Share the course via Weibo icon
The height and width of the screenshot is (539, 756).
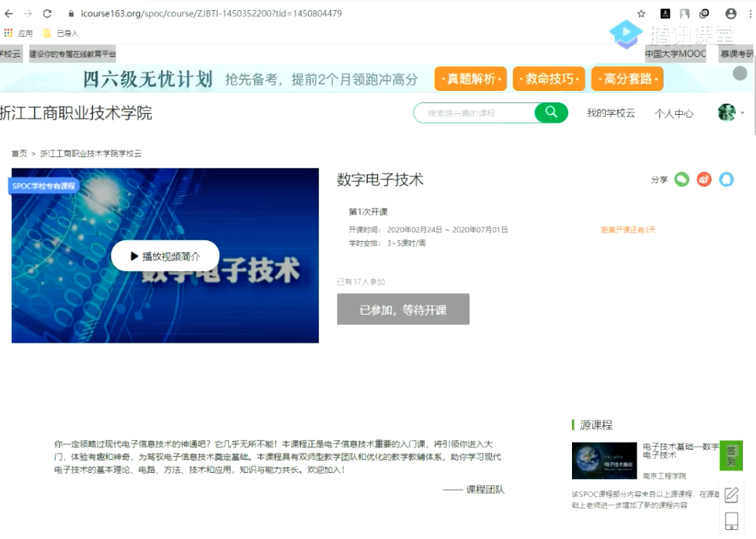pyautogui.click(x=704, y=179)
